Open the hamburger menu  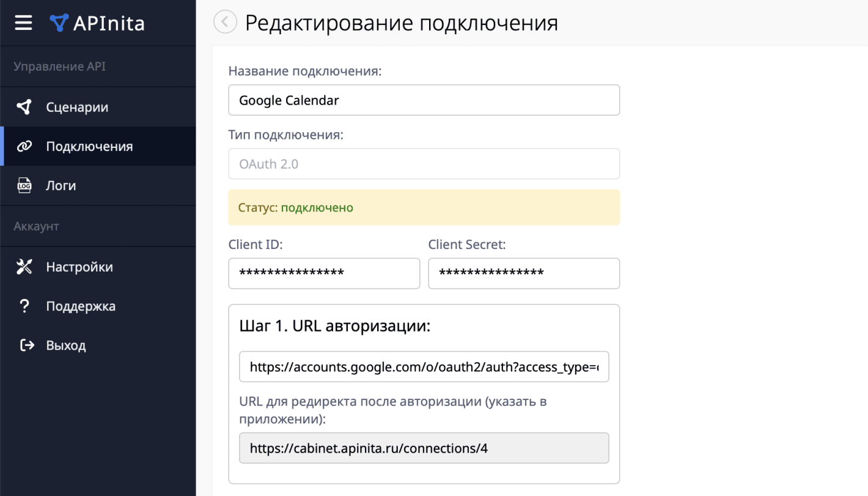coord(23,22)
